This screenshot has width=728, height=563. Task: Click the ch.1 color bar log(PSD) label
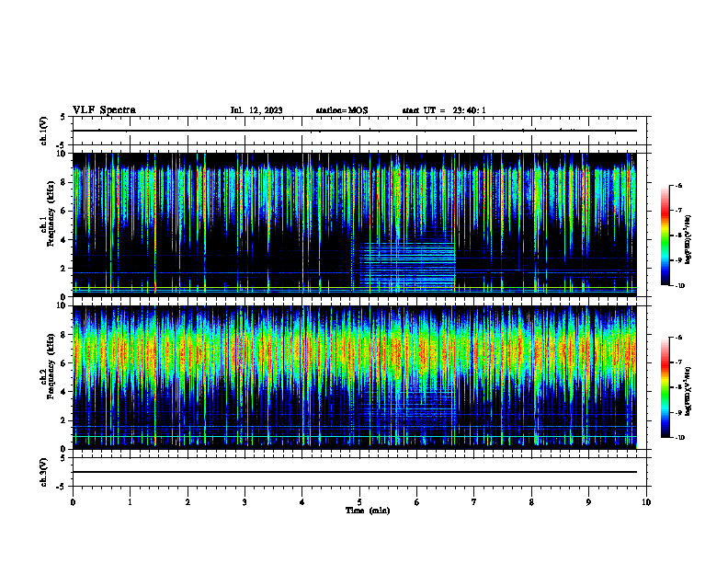[x=688, y=240]
